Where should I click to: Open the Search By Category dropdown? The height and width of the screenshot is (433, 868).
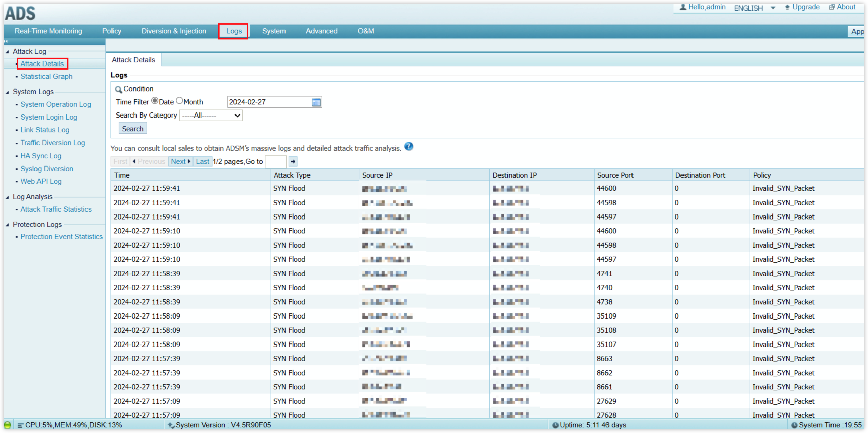point(211,116)
